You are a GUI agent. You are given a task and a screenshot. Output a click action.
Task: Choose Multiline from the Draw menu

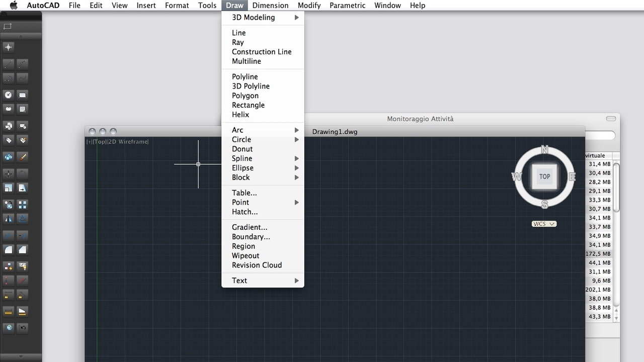pos(263,61)
